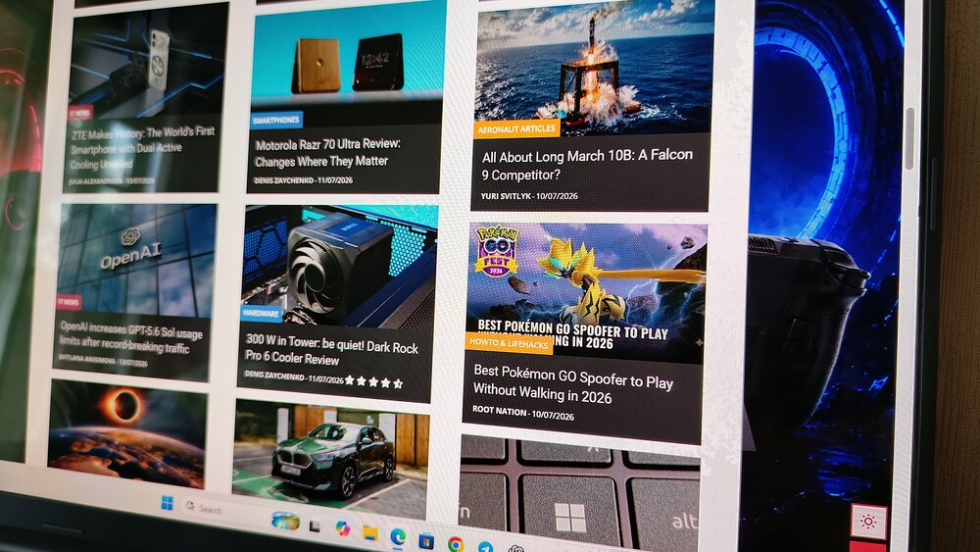Screen dimensions: 980x552
Task: Open the colorful search highlight icon in taskbar
Action: click(285, 520)
